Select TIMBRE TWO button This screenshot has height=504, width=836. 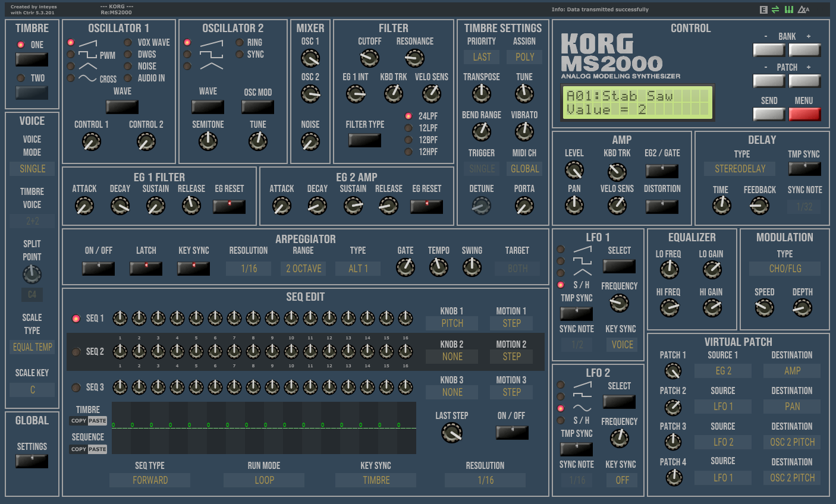click(32, 93)
